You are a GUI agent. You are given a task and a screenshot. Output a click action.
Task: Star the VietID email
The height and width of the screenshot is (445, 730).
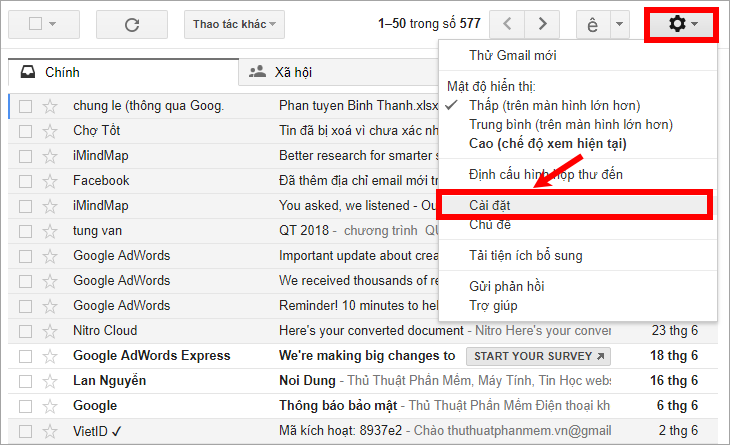click(x=50, y=432)
